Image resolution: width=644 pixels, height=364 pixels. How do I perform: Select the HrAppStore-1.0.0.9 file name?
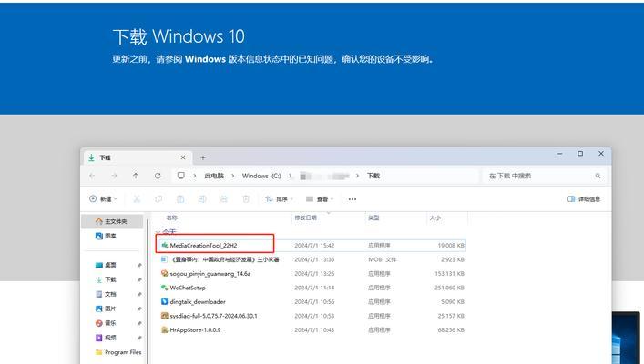[195, 329]
